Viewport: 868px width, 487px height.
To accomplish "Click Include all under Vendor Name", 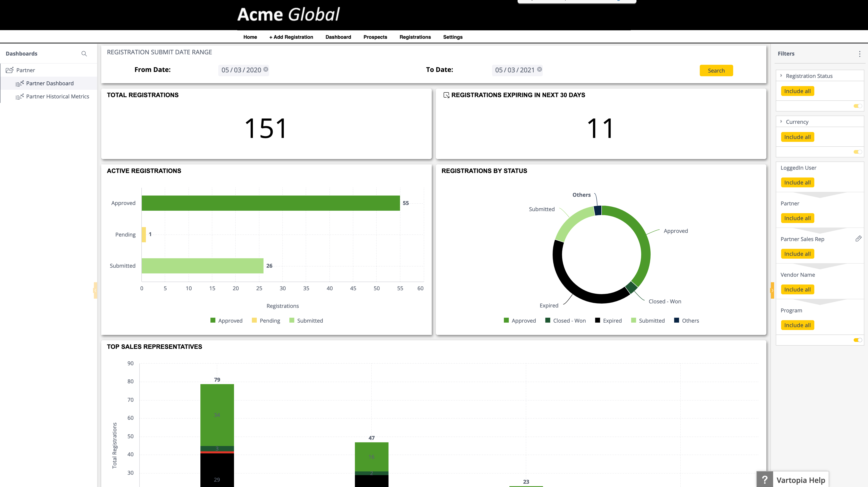I will [797, 289].
